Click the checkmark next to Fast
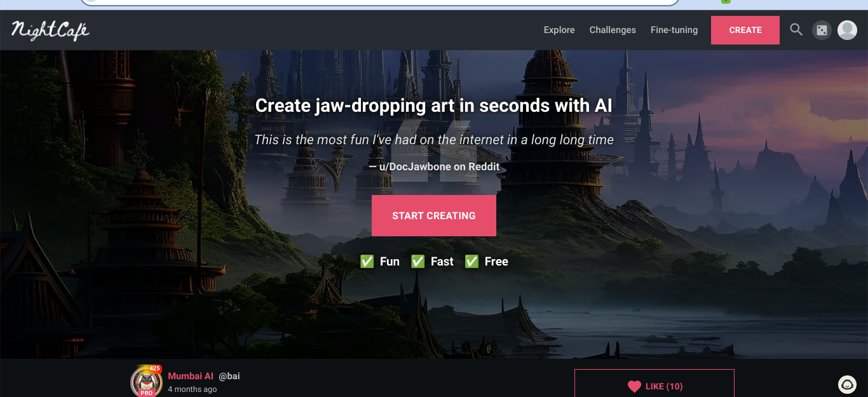Viewport: 868px width, 397px height. click(x=417, y=262)
